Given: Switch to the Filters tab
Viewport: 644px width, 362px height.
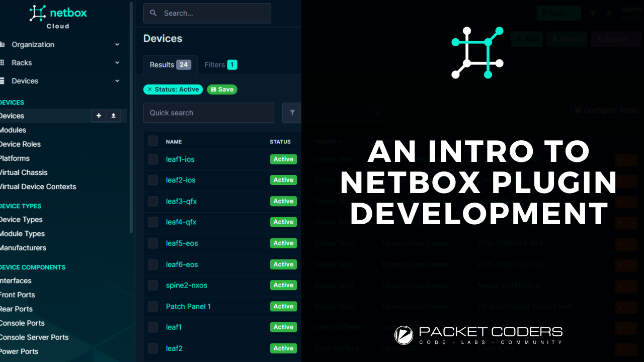Looking at the screenshot, I should (x=220, y=65).
